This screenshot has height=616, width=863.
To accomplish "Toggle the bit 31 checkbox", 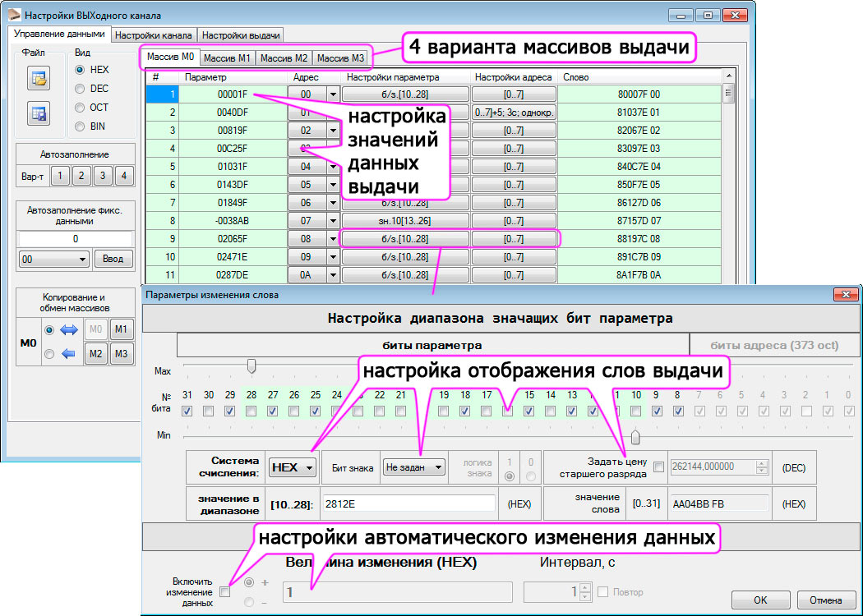I will tap(187, 411).
